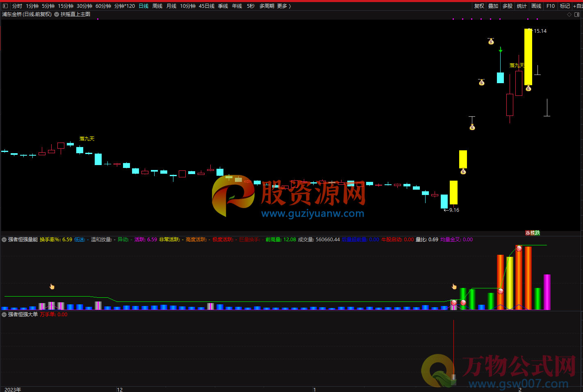
Task: Click the right hand pointer in volume panel
Action: coord(454,286)
